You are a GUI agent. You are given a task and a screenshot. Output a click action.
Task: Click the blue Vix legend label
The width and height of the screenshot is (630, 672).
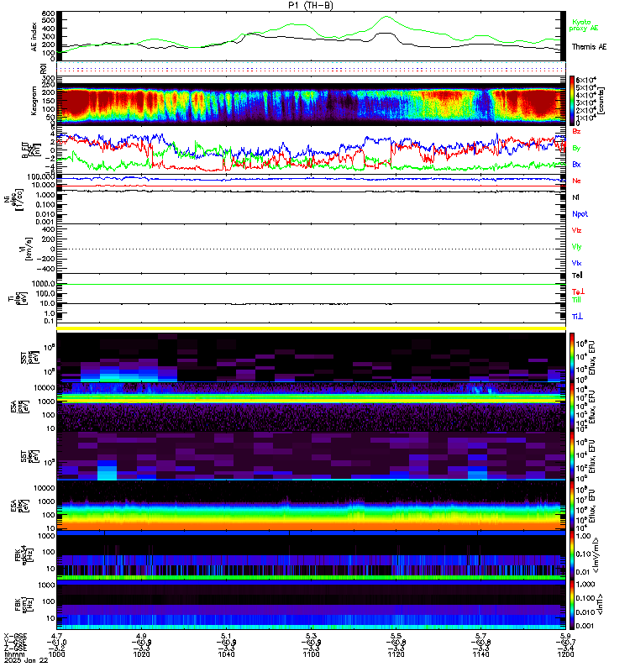576,263
